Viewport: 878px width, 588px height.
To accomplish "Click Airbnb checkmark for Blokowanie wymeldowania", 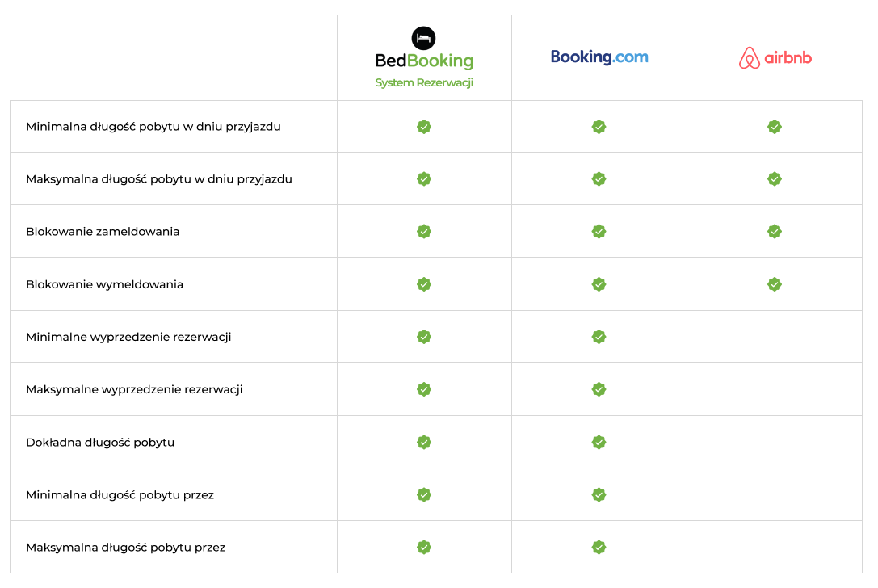I will pyautogui.click(x=775, y=284).
